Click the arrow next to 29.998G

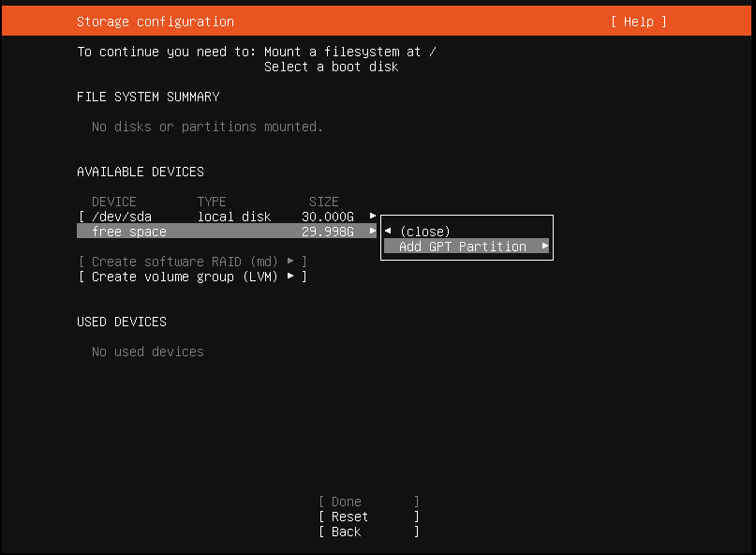click(x=372, y=232)
